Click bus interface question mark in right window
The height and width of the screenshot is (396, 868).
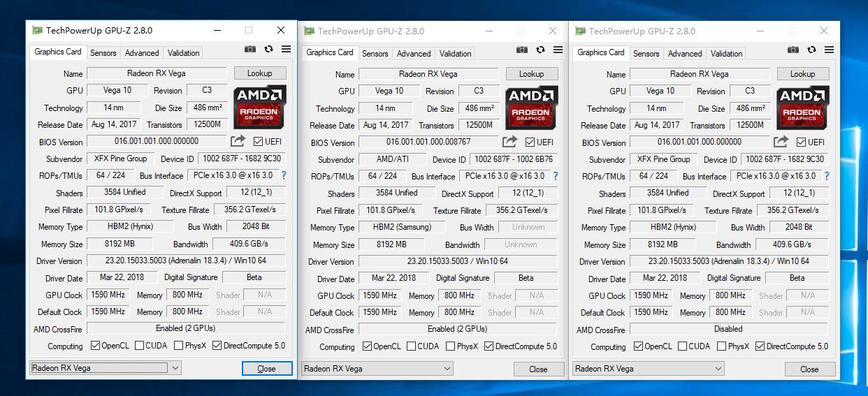(827, 177)
